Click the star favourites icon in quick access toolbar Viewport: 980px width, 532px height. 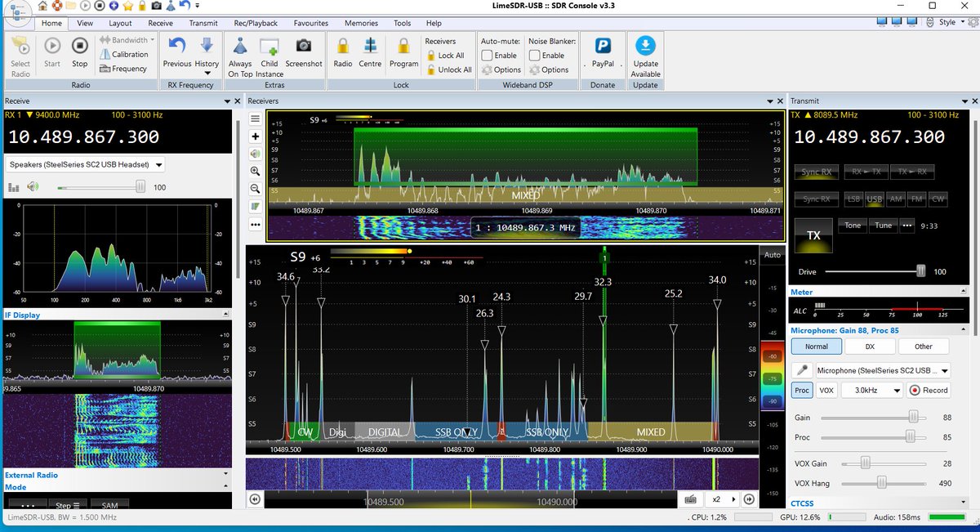130,6
